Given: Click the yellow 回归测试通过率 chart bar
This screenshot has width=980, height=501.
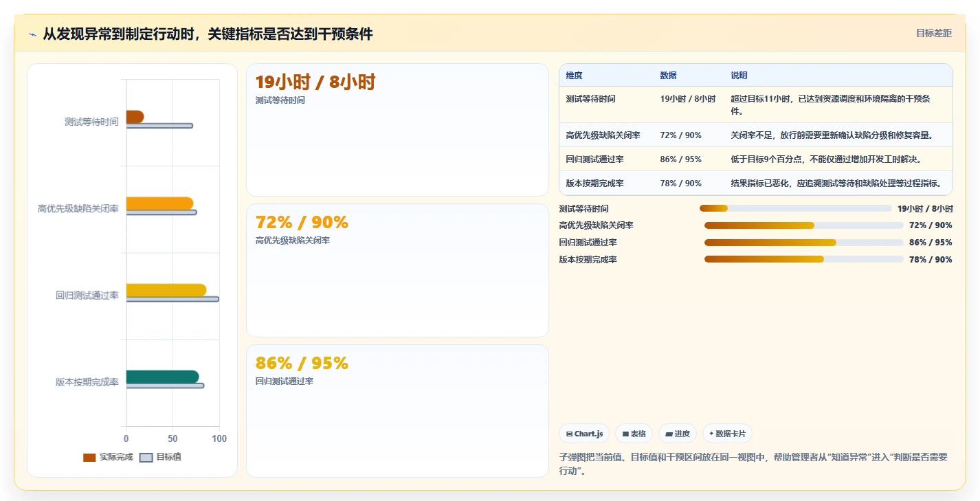Looking at the screenshot, I should pos(166,290).
